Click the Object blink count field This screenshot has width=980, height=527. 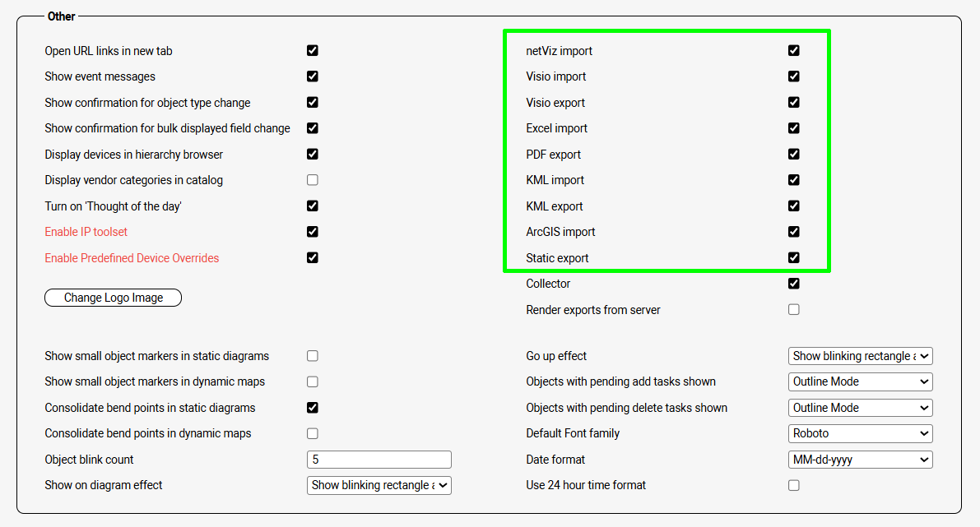tap(379, 460)
